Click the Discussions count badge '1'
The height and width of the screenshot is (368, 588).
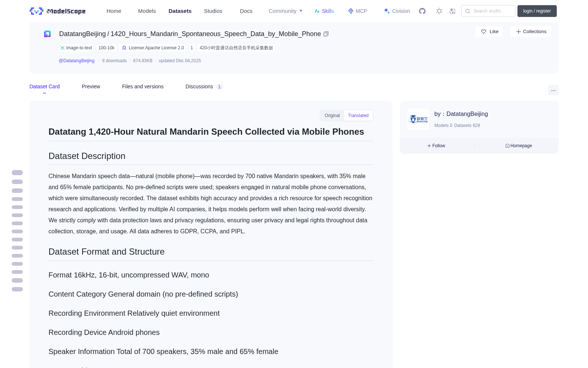coord(219,87)
